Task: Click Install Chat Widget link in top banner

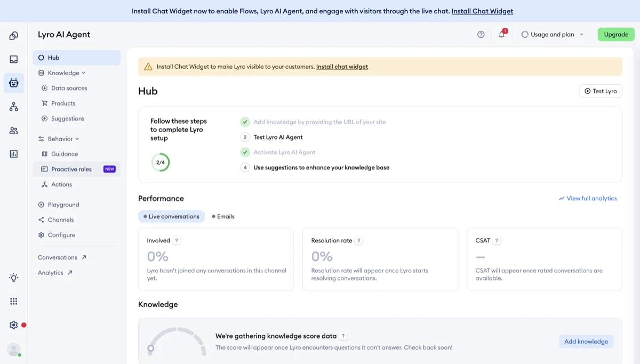Action: [482, 11]
